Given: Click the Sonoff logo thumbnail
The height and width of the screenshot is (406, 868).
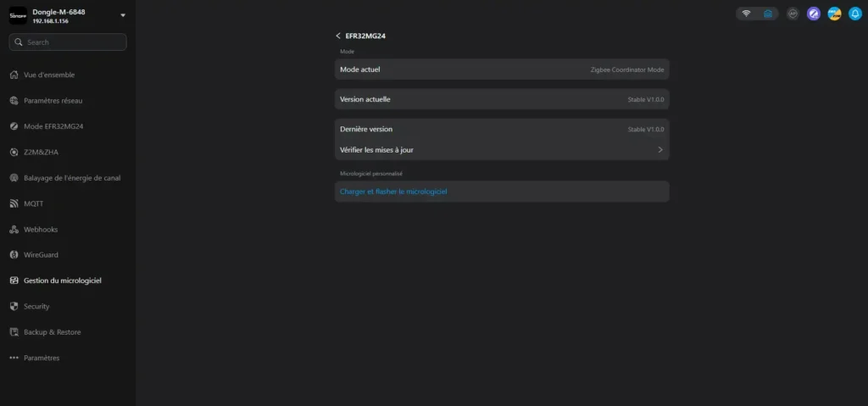Looking at the screenshot, I should point(18,16).
